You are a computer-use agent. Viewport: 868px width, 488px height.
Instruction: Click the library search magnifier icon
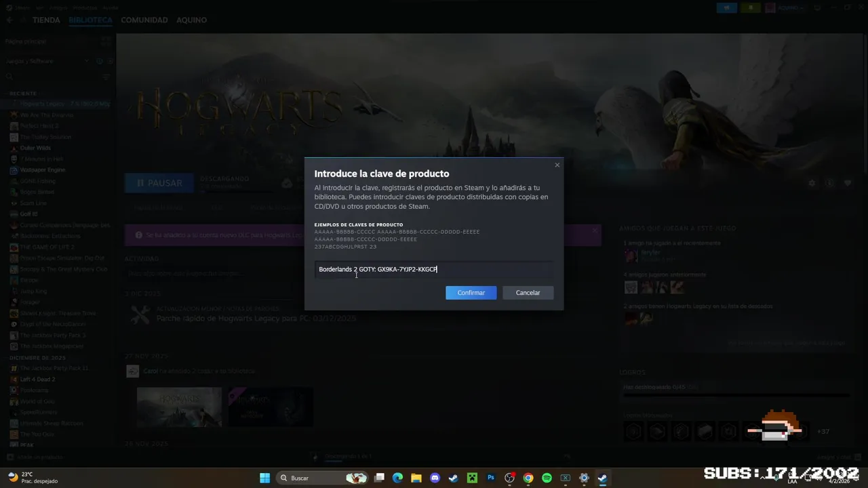9,77
